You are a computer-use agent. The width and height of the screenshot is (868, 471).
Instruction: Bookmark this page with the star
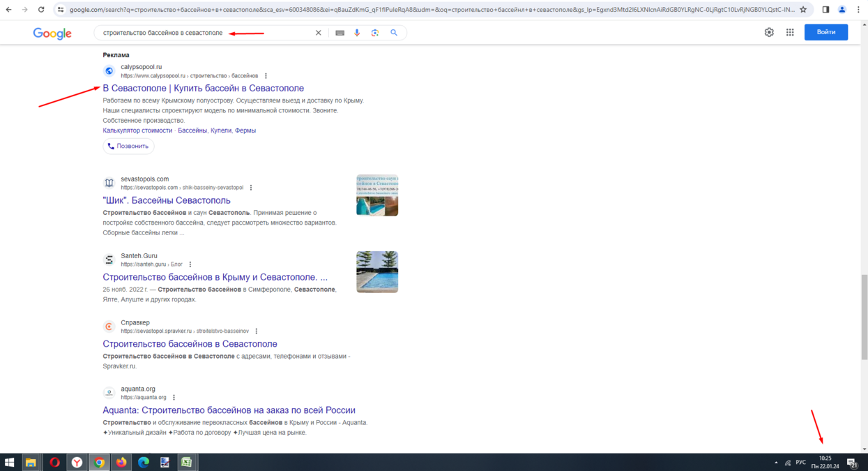coord(803,10)
